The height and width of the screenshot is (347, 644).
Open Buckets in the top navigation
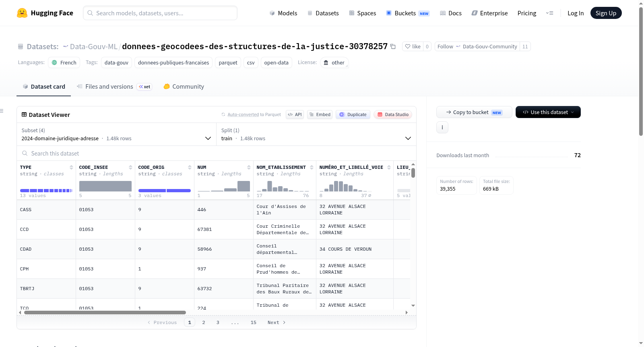coord(408,13)
